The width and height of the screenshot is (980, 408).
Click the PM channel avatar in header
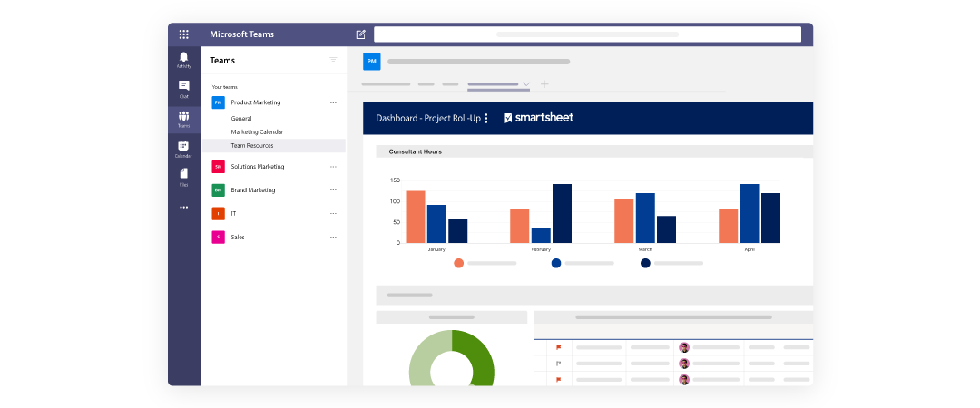(372, 62)
